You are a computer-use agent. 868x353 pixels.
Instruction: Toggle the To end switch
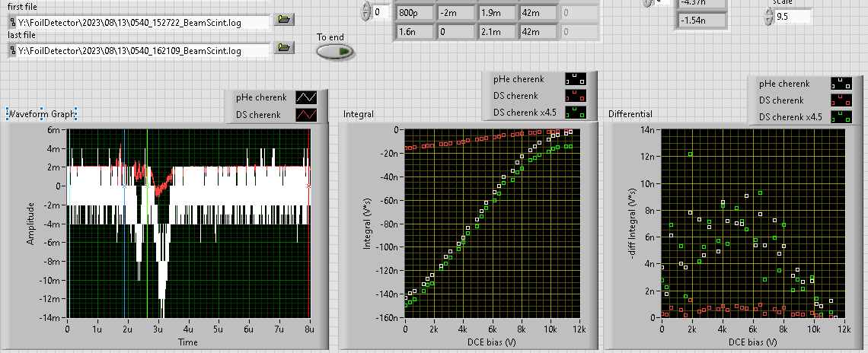[335, 51]
